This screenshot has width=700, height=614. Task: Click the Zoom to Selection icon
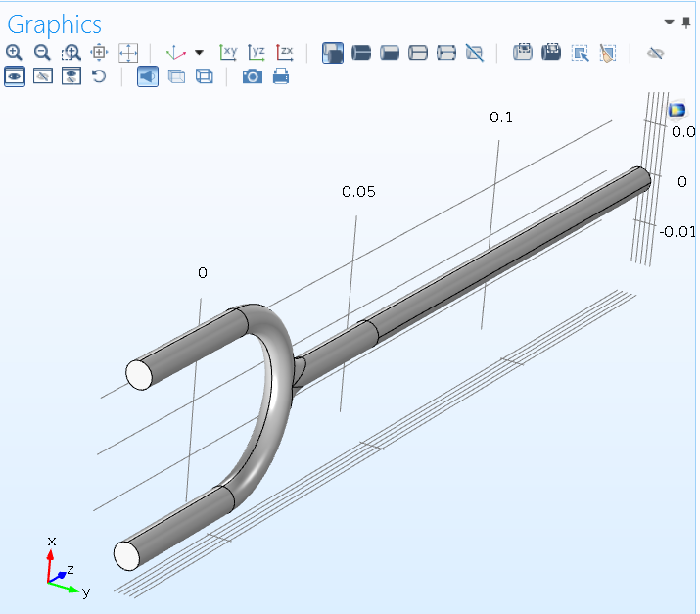(x=99, y=53)
